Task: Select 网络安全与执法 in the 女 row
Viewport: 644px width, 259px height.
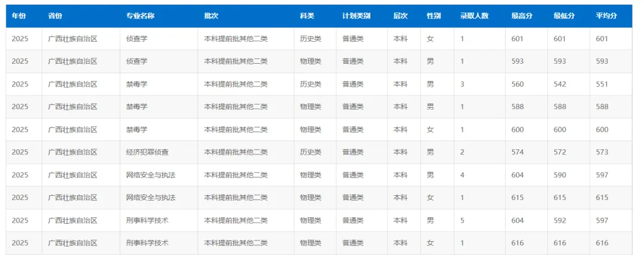Action: tap(151, 198)
